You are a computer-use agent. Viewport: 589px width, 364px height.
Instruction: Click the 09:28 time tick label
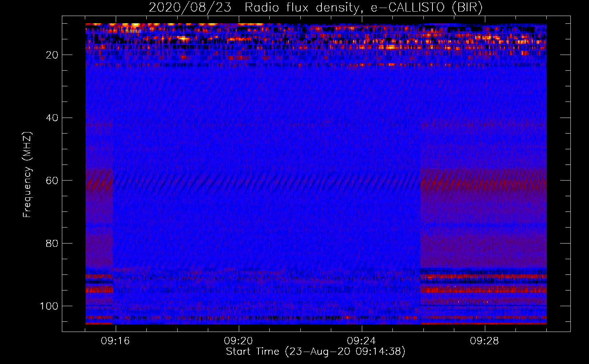click(485, 341)
